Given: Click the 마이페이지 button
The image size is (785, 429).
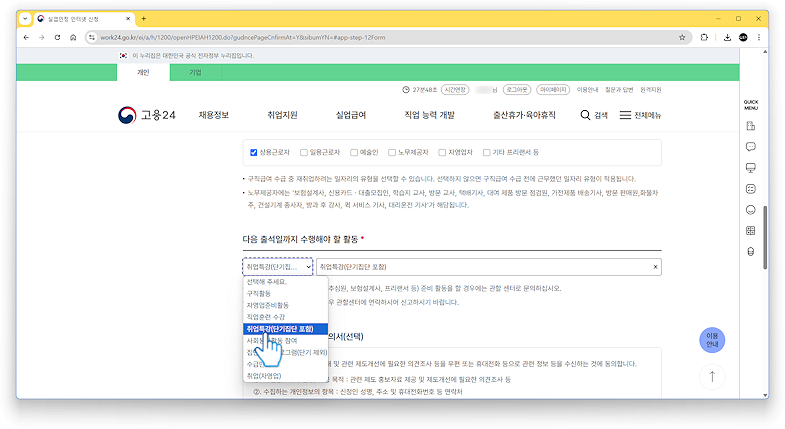Looking at the screenshot, I should (553, 90).
